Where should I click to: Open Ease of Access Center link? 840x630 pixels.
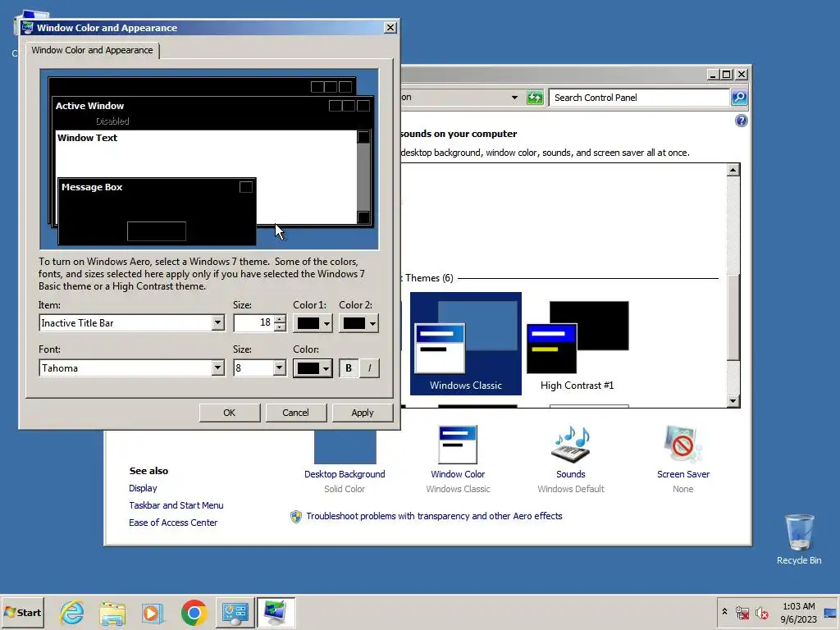pos(173,523)
